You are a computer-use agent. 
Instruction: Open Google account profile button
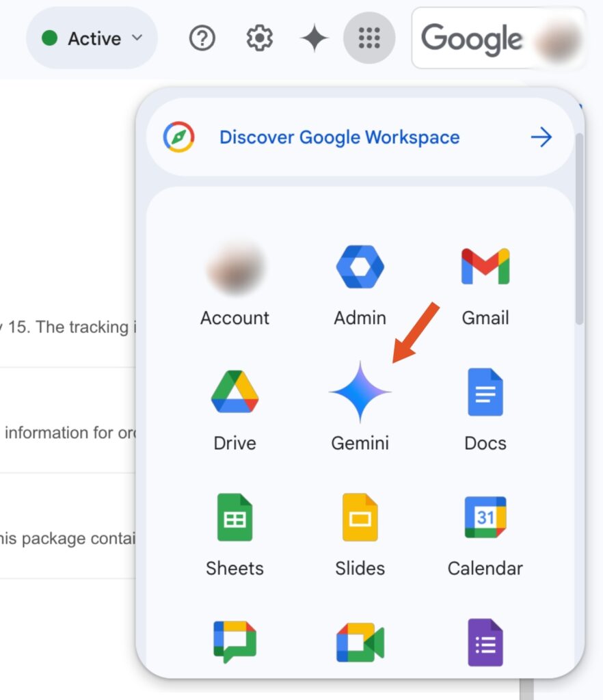(x=498, y=38)
